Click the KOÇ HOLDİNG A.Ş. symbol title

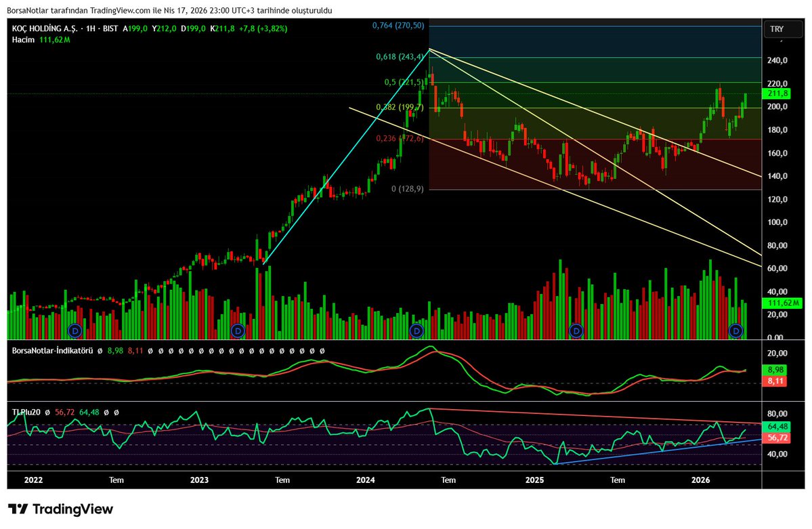(45, 28)
